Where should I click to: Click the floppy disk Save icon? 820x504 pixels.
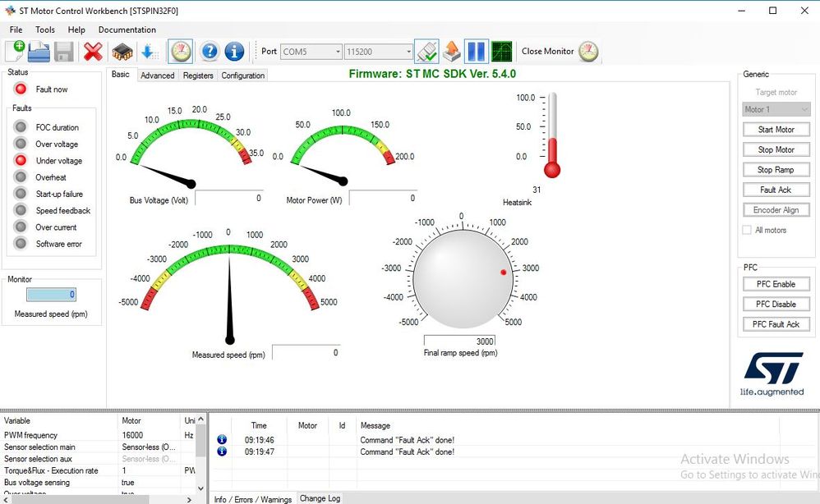(64, 51)
